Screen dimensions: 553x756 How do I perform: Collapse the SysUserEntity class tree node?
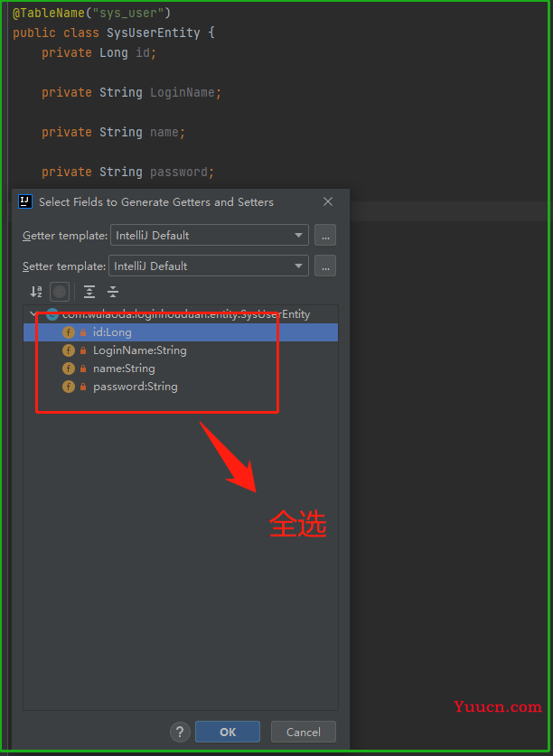point(34,314)
